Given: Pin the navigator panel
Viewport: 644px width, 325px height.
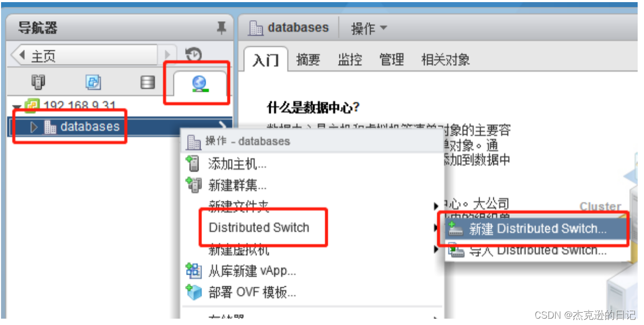Looking at the screenshot, I should [x=222, y=28].
